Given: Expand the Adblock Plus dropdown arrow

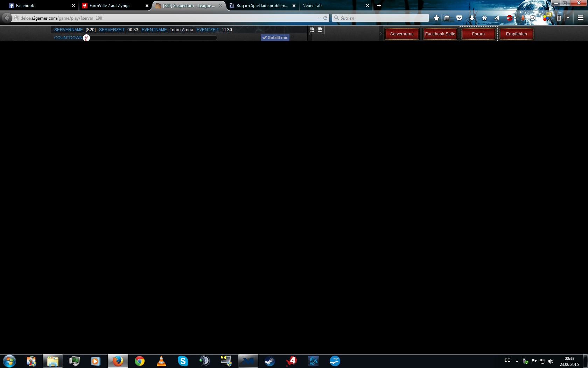Looking at the screenshot, I should (515, 18).
